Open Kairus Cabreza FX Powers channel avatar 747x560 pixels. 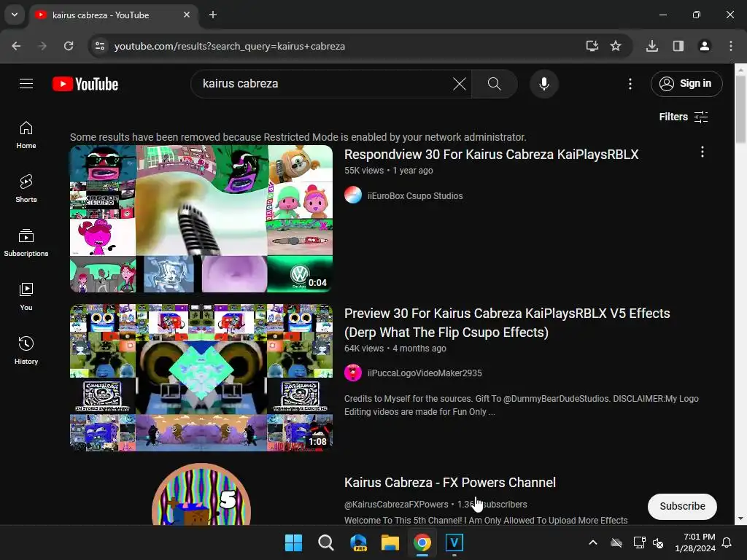(201, 494)
